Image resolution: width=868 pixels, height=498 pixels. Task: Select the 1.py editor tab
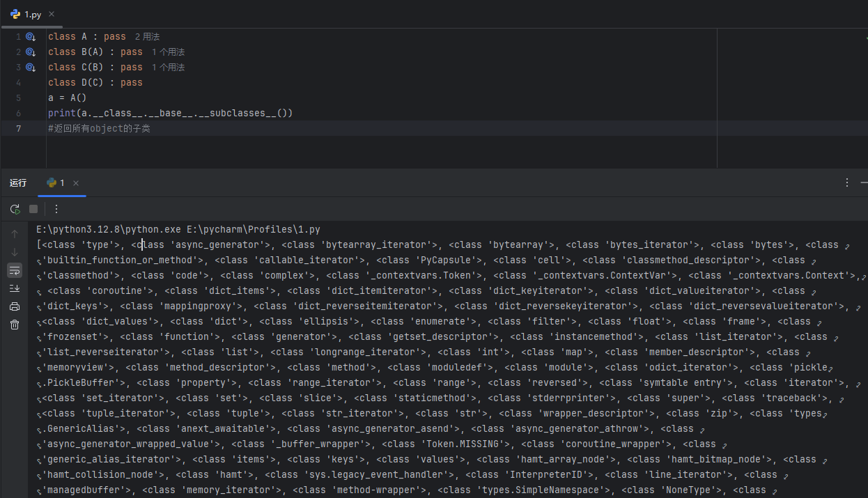point(32,14)
